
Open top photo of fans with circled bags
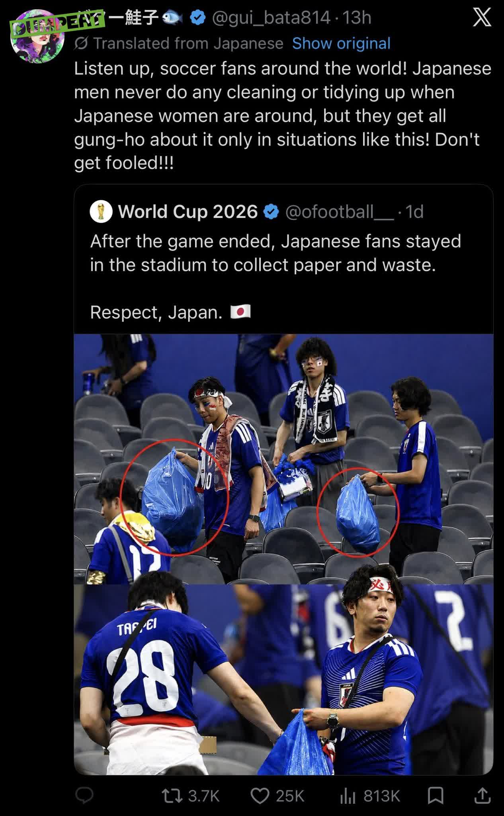(x=283, y=459)
